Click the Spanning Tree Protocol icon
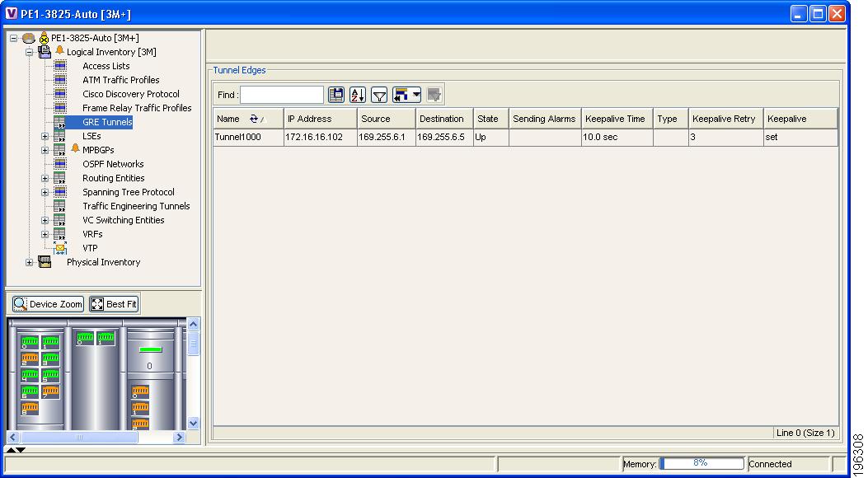This screenshot has height=478, width=868. pyautogui.click(x=60, y=192)
